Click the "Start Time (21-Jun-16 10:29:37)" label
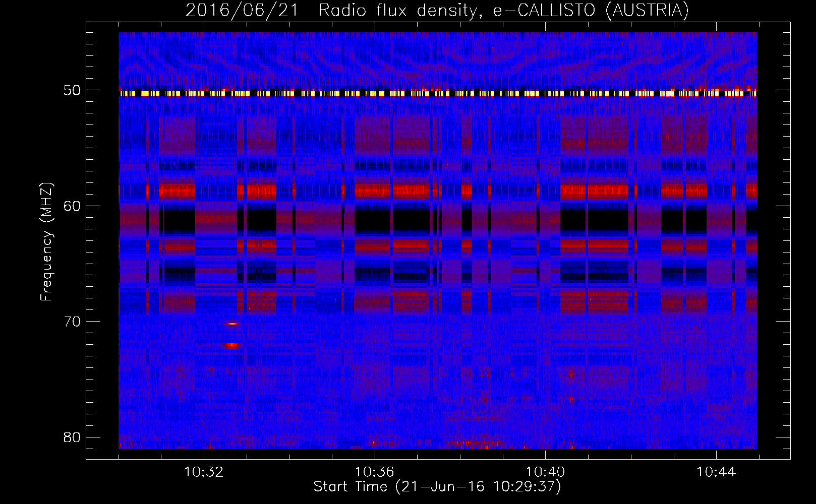Image resolution: width=816 pixels, height=504 pixels. [x=437, y=487]
